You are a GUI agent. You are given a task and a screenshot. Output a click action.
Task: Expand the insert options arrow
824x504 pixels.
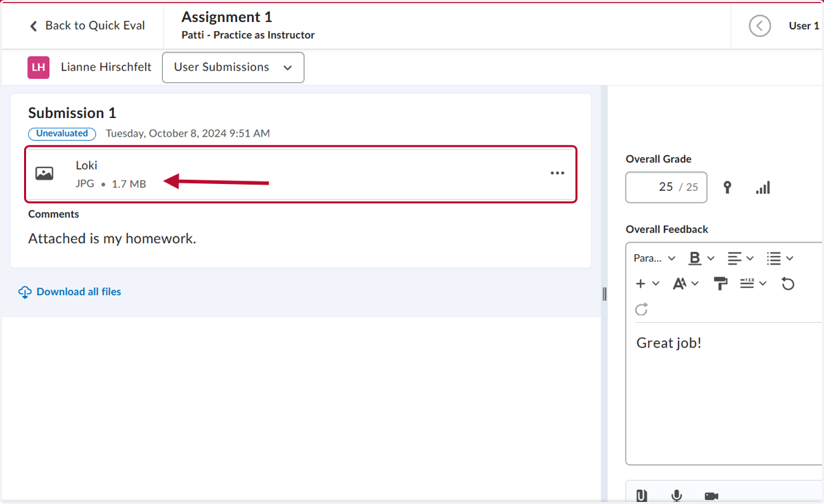click(656, 284)
